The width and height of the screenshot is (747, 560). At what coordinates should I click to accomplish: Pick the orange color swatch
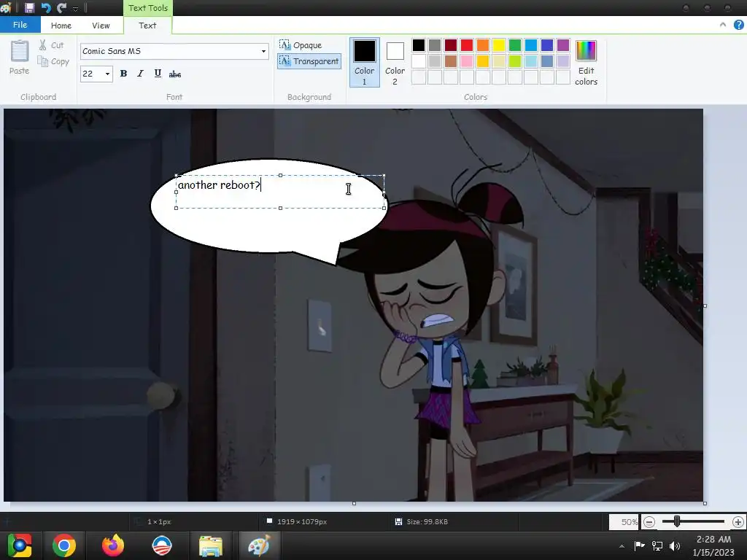tap(483, 45)
